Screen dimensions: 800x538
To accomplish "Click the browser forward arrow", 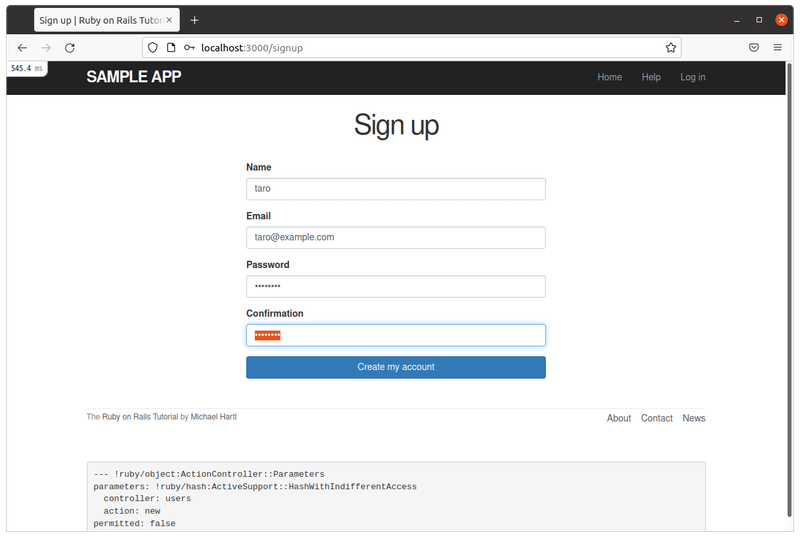I will pos(46,47).
